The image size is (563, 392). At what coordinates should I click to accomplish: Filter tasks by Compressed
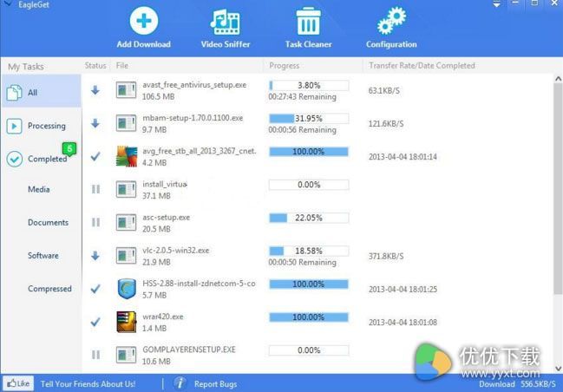pyautogui.click(x=49, y=289)
